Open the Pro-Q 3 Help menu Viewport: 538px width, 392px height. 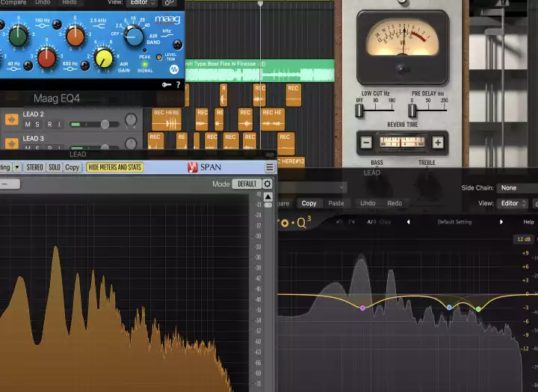point(528,222)
